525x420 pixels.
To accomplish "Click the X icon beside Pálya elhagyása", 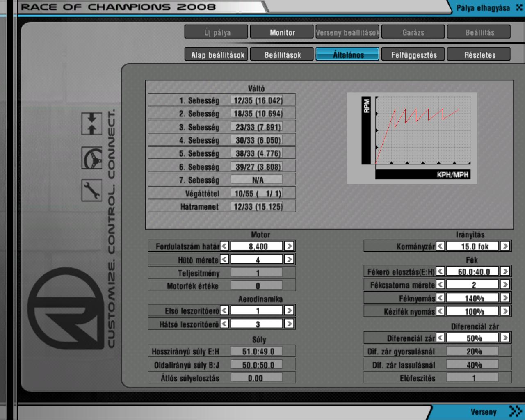I will 519,7.
